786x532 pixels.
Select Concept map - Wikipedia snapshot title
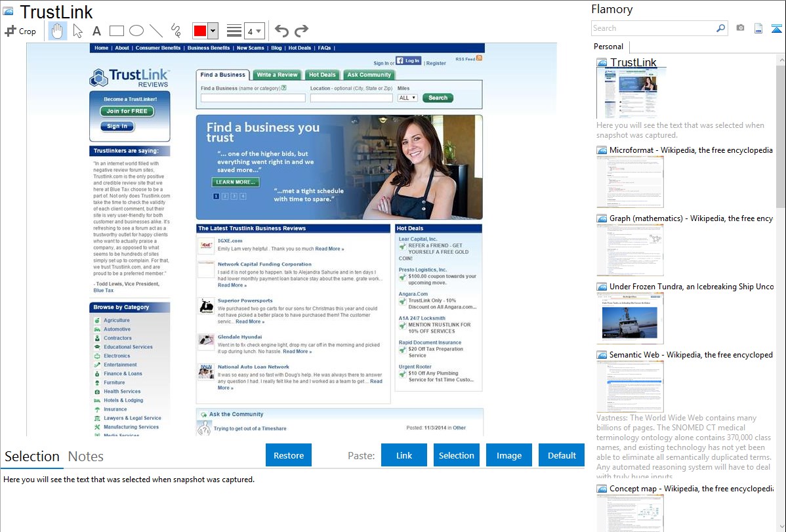click(x=691, y=488)
